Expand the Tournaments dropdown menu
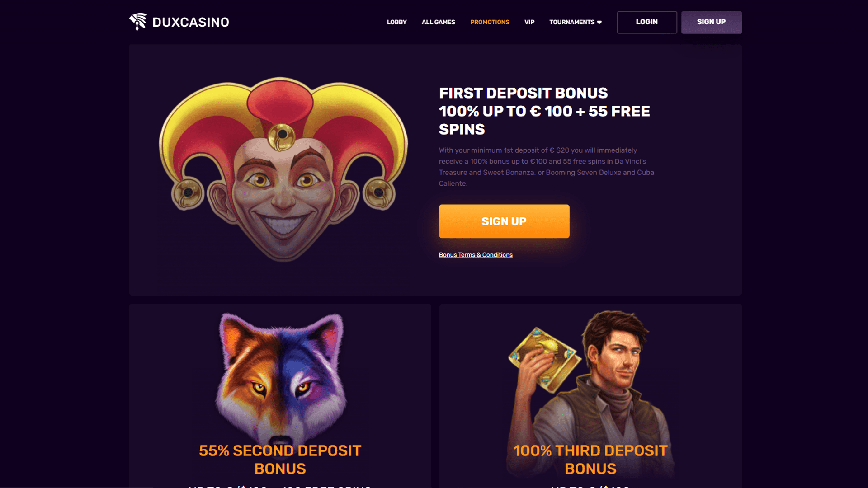 pyautogui.click(x=575, y=22)
